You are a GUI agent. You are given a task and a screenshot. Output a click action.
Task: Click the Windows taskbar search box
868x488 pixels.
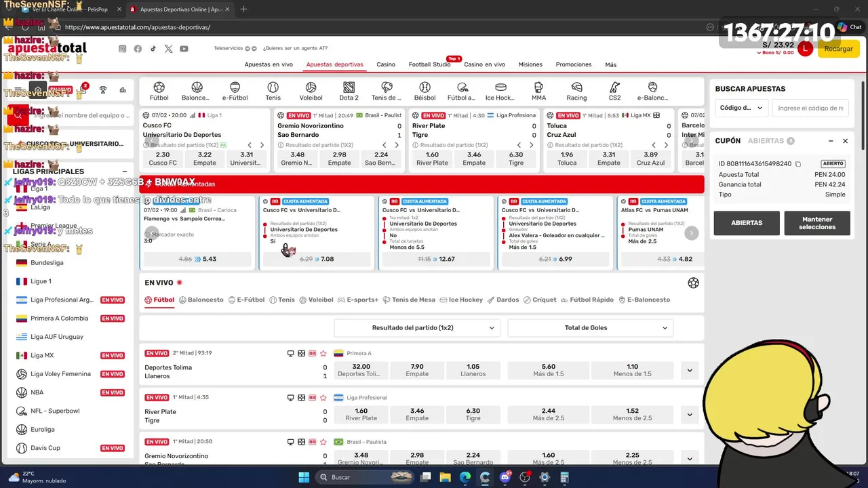pos(363,477)
